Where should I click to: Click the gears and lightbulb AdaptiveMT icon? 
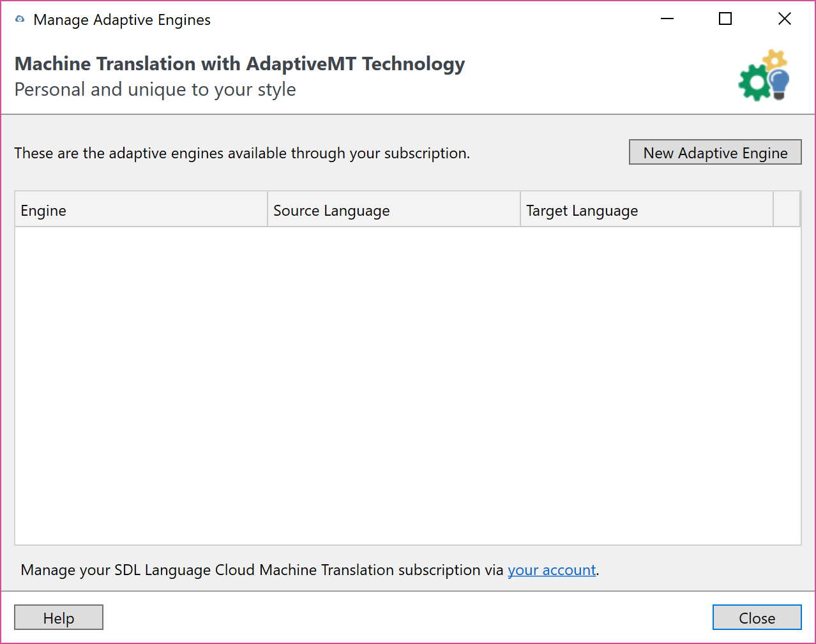coord(764,76)
